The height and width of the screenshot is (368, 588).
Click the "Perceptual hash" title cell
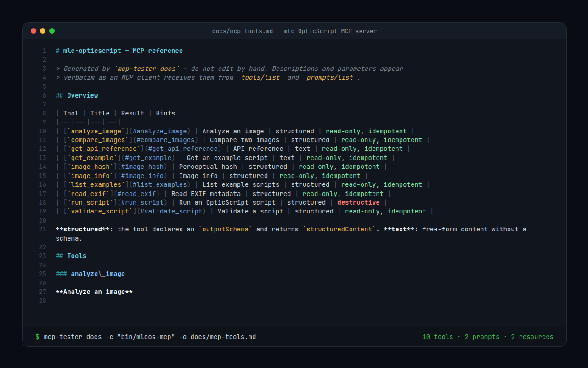pos(208,167)
